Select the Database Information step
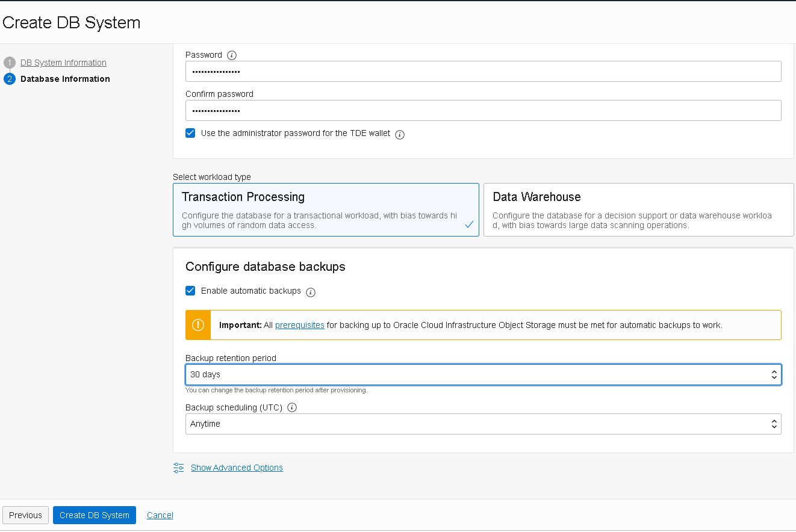This screenshot has height=532, width=796. [x=65, y=79]
